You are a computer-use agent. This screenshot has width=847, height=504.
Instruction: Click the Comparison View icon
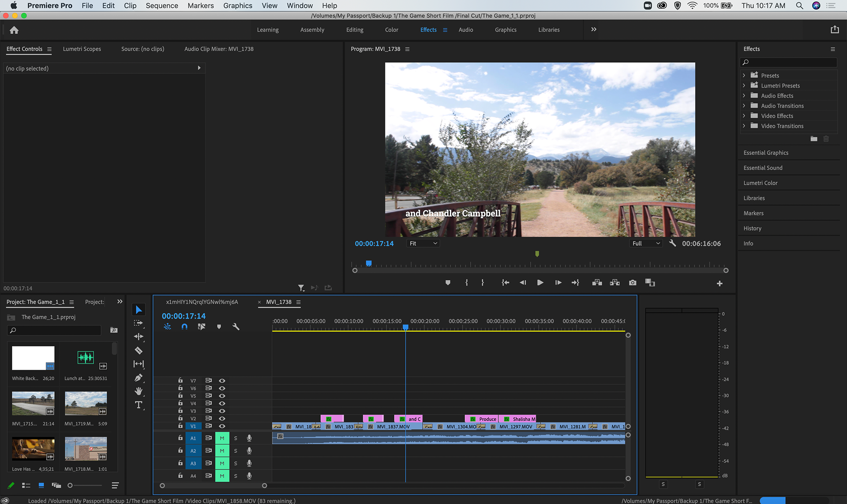[650, 283]
